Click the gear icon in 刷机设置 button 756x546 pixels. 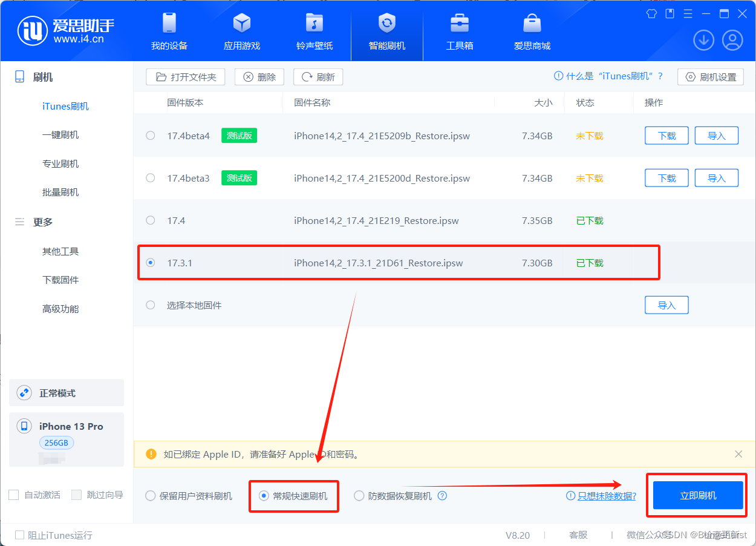pos(691,77)
